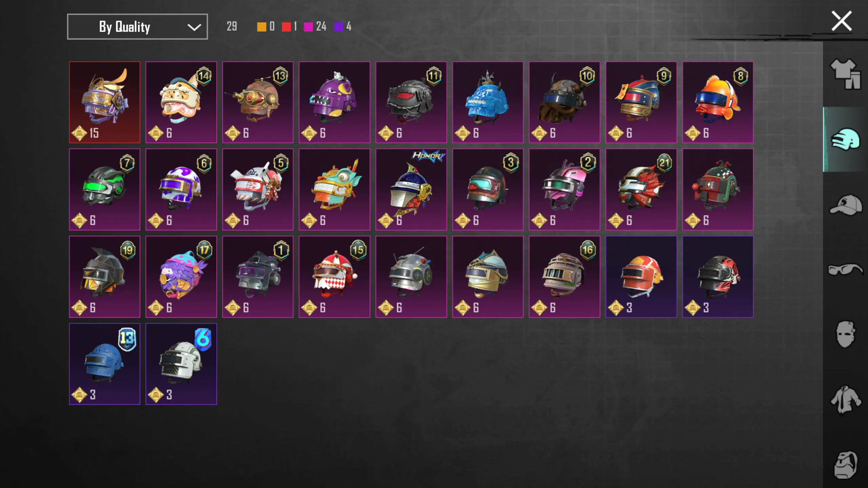
Task: Open the face mask category icon
Action: coord(845,334)
